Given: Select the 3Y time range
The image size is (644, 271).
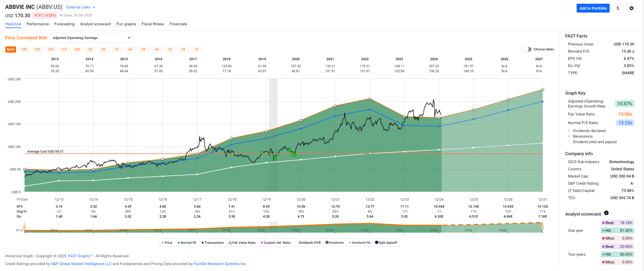Looking at the screenshot, I should (170, 50).
